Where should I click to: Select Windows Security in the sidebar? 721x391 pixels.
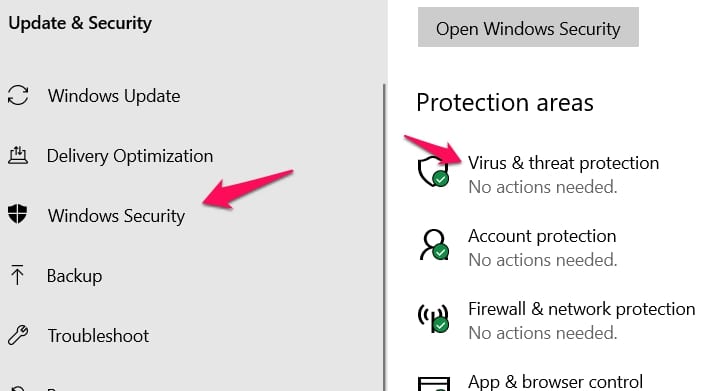pos(116,216)
